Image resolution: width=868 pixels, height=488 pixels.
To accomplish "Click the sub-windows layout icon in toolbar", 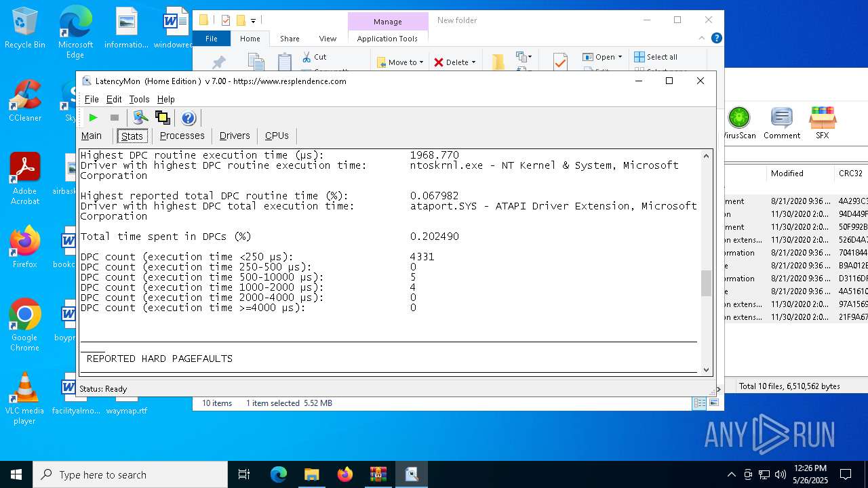I will coord(162,118).
